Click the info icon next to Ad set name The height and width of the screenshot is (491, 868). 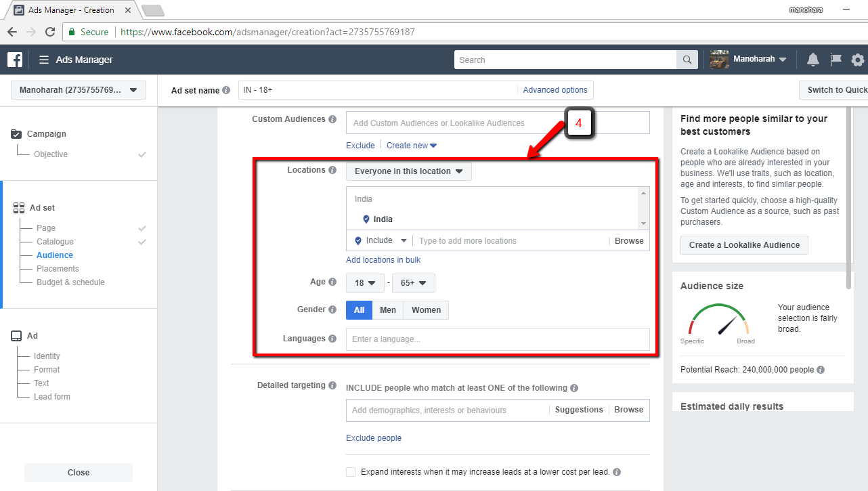coord(226,90)
